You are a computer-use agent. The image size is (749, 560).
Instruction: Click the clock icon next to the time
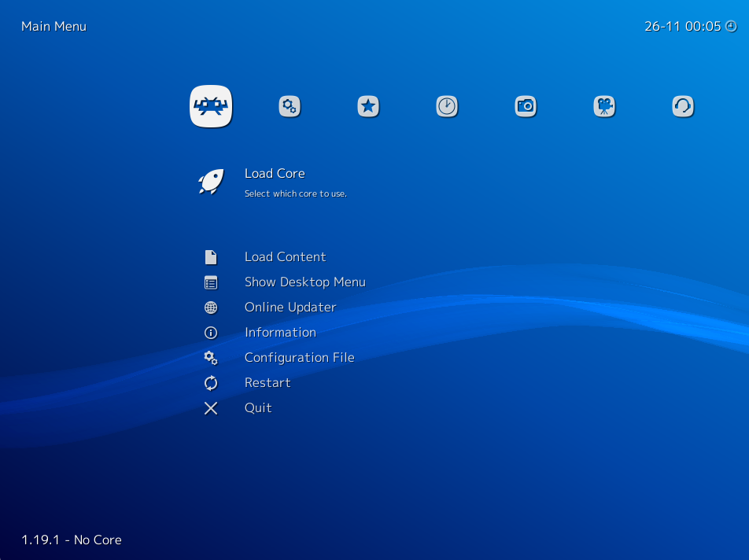point(731,26)
